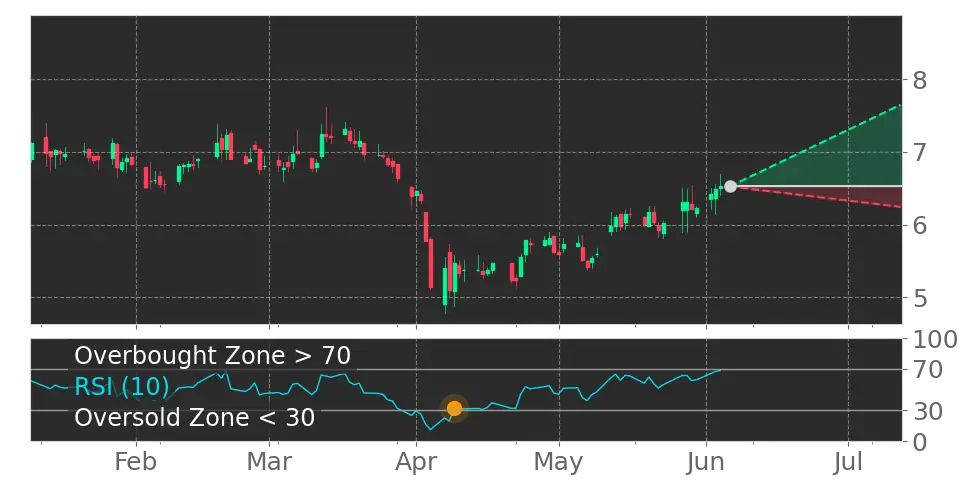Click the 'RSI (10)' indicator label
972x486 pixels.
[122, 387]
